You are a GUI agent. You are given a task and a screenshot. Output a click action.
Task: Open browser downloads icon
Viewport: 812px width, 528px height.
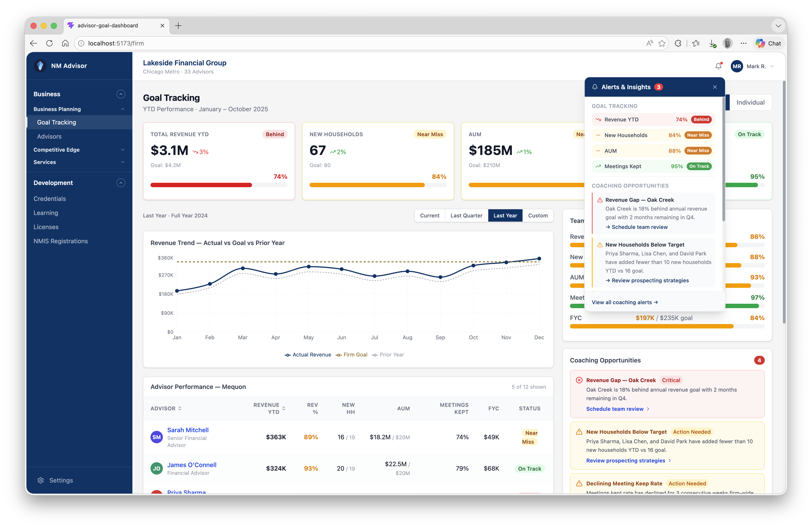[x=712, y=43]
